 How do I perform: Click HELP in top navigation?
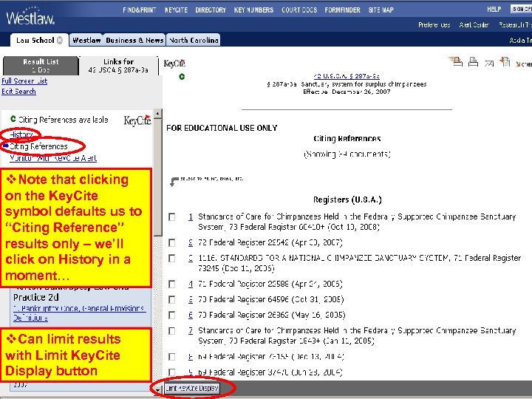point(494,10)
